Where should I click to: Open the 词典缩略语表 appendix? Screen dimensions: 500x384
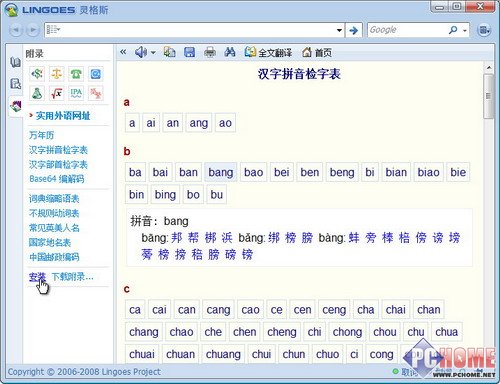coord(54,199)
